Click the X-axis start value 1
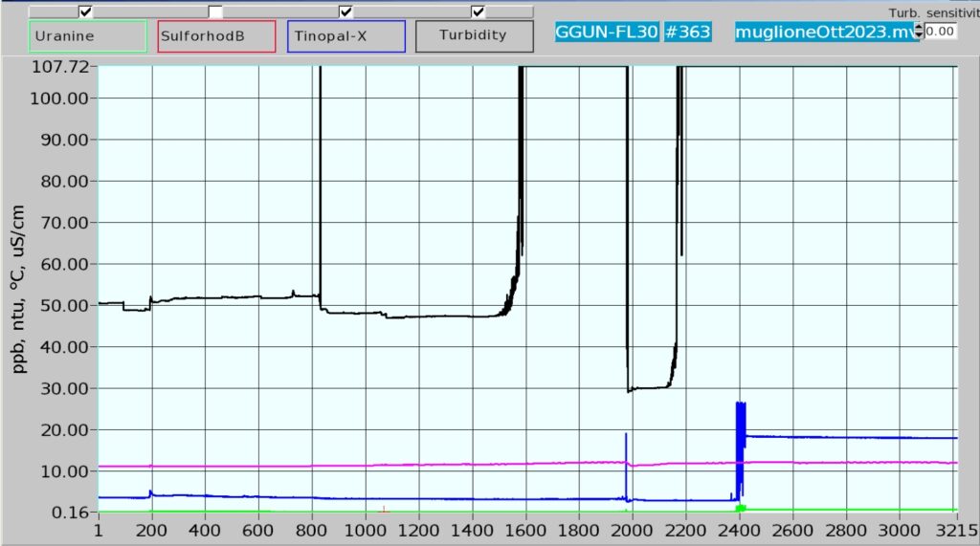This screenshot has width=980, height=546. [99, 530]
